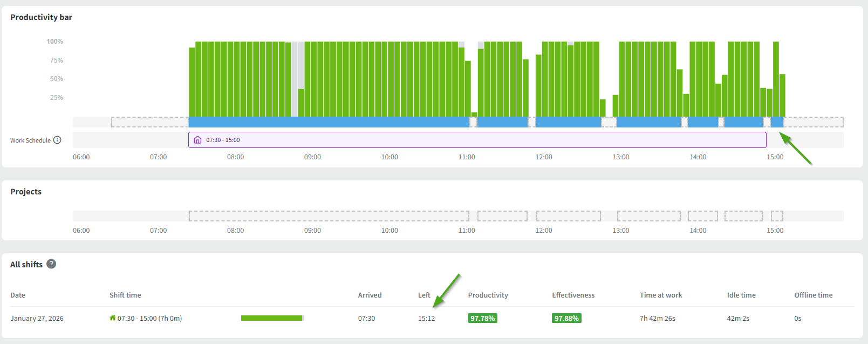Click the 97.78% productivity badge
This screenshot has height=344, width=868.
click(482, 318)
